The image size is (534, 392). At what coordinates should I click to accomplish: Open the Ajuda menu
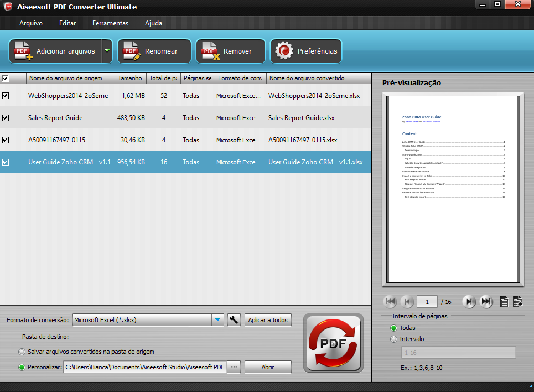point(154,23)
